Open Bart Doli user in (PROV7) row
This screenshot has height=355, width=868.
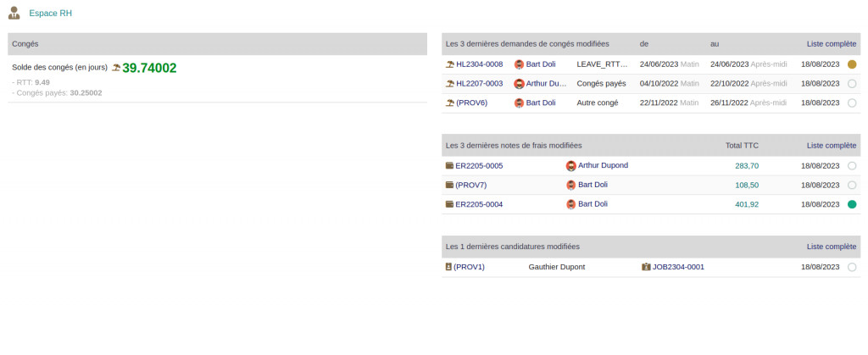[x=593, y=185]
